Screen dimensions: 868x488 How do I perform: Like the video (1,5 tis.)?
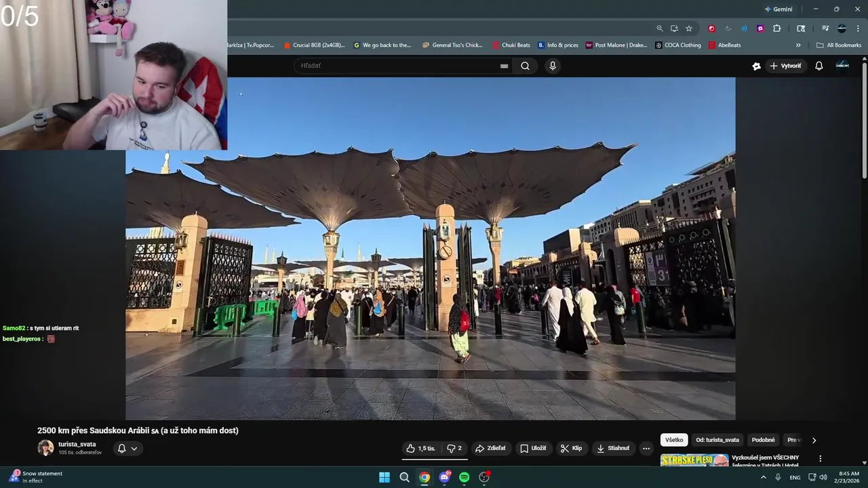tap(421, 448)
